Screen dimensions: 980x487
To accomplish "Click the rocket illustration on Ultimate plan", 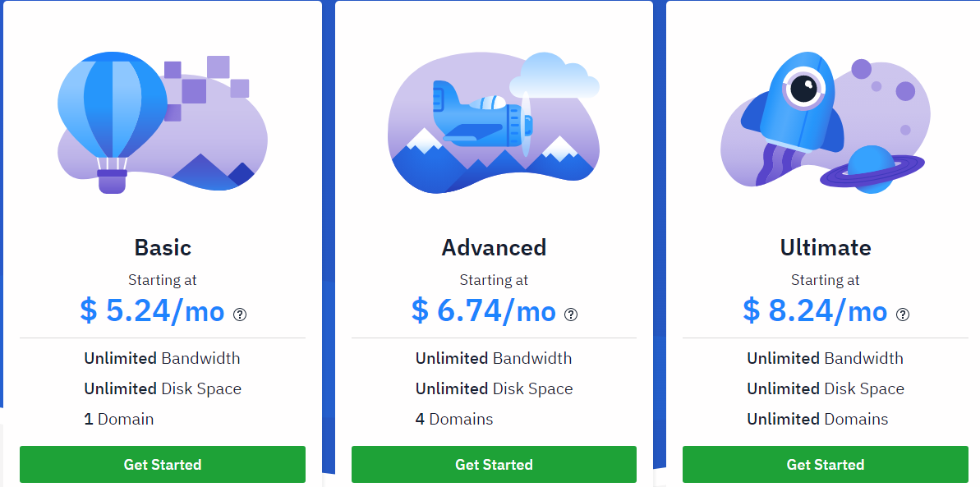I will tap(795, 103).
